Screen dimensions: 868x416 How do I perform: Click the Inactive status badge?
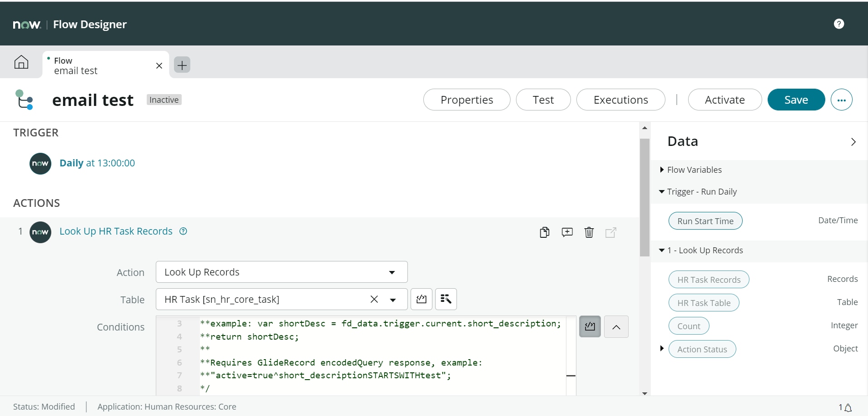pos(164,100)
